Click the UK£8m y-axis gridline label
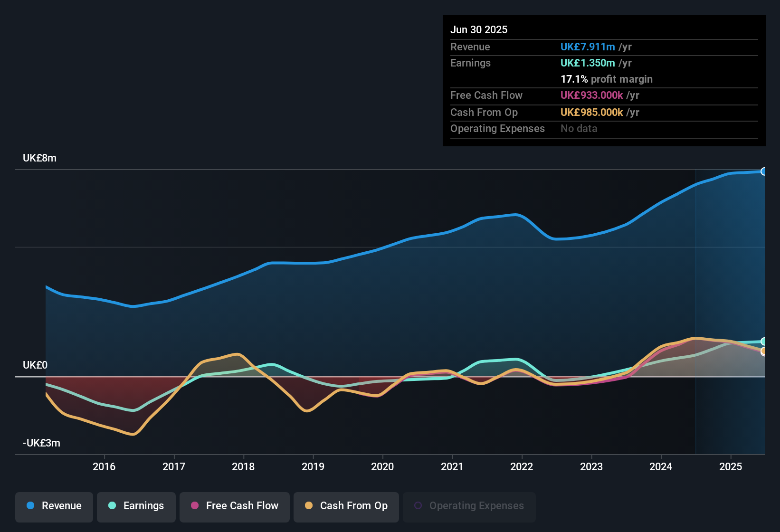Screen dimensions: 780x532 coord(39,158)
